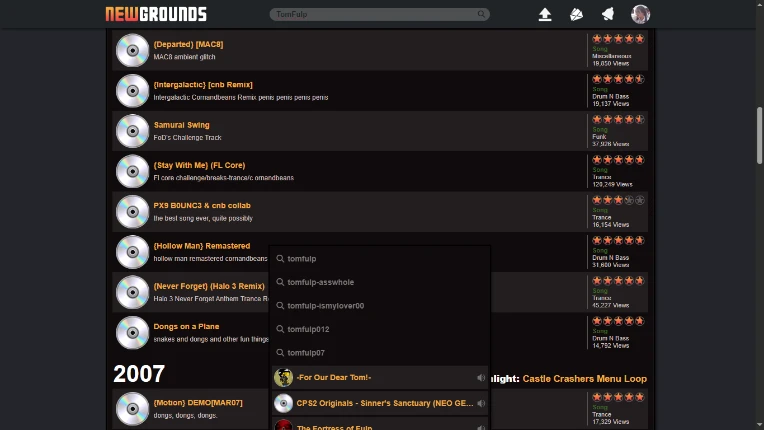Open the messages inbox icon

point(576,15)
